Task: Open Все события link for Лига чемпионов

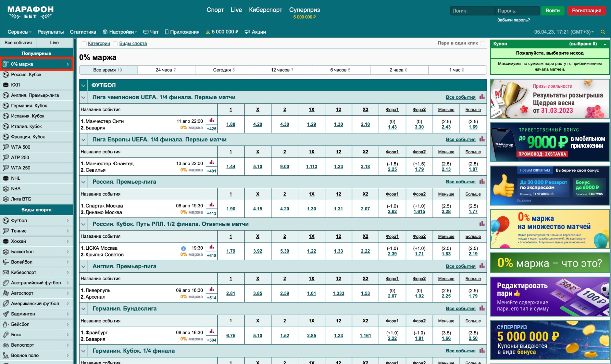Action: point(460,97)
